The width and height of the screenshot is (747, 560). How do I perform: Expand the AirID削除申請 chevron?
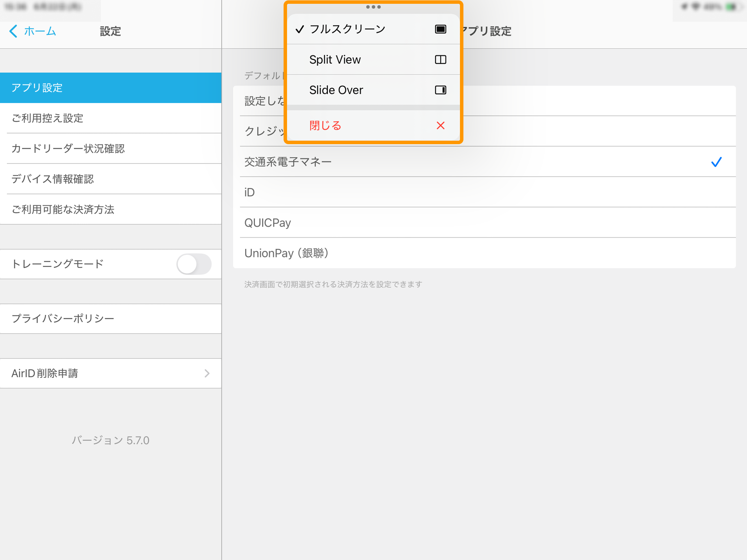[207, 373]
